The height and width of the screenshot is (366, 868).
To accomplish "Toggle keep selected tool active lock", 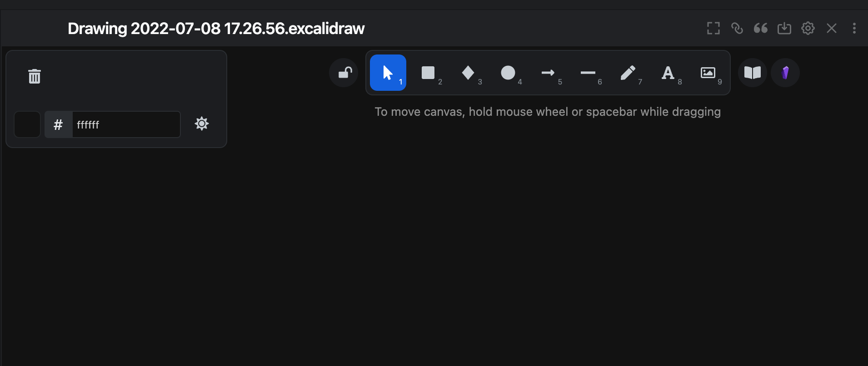I will click(x=344, y=73).
